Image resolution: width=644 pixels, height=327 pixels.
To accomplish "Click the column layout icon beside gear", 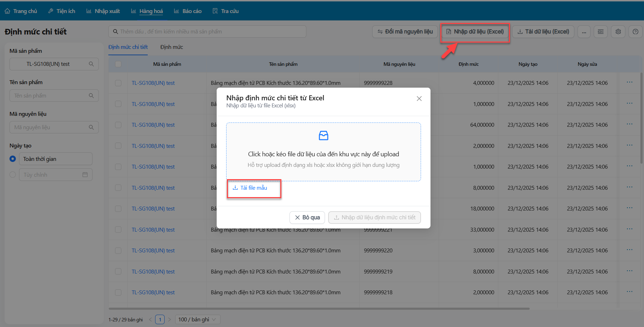I will pos(601,32).
